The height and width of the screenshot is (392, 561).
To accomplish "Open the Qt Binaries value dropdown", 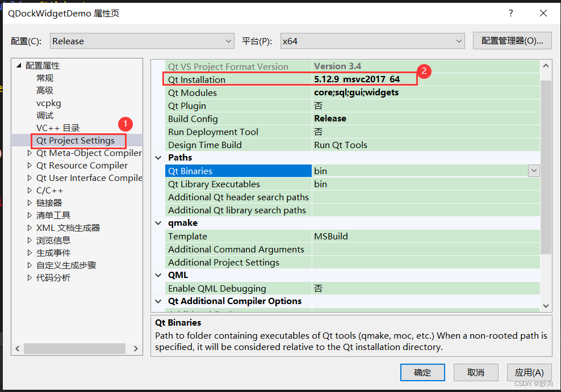I will [533, 170].
